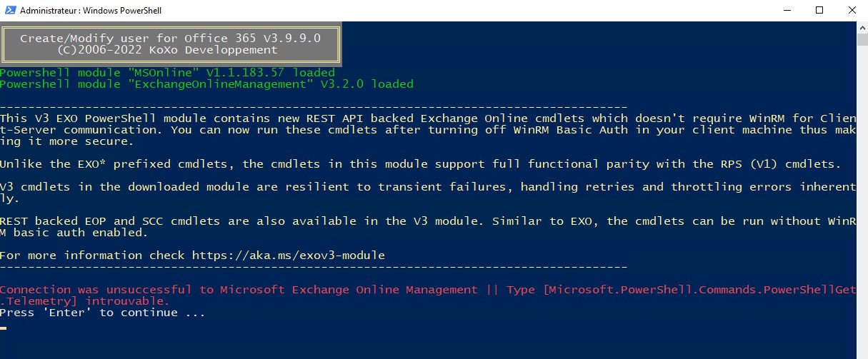868x359 pixels.
Task: Click the blinking cursor below the prompt
Action: 4,328
